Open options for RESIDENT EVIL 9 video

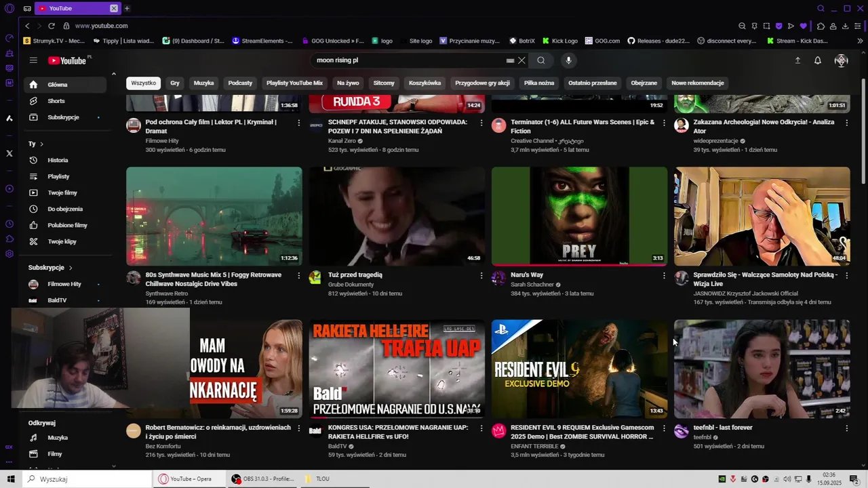pyautogui.click(x=664, y=428)
